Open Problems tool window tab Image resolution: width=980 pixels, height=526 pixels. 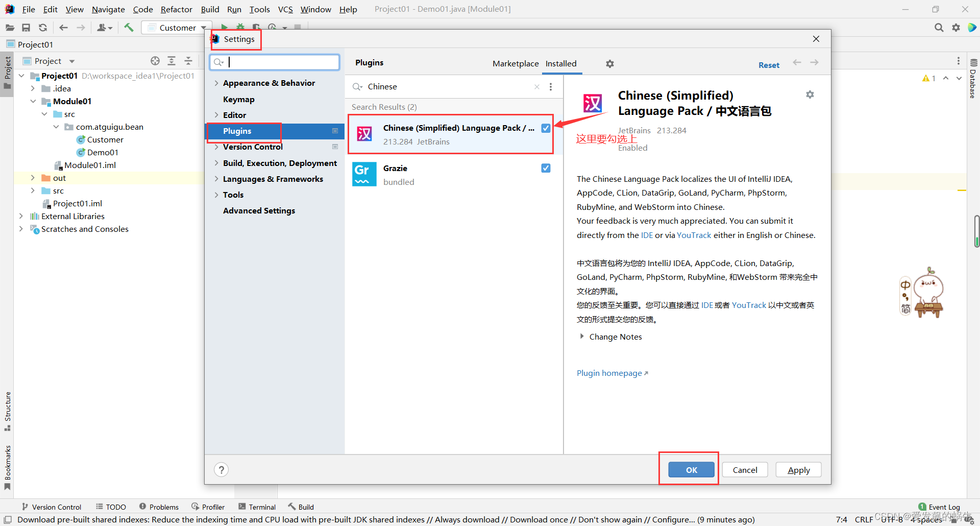click(159, 507)
